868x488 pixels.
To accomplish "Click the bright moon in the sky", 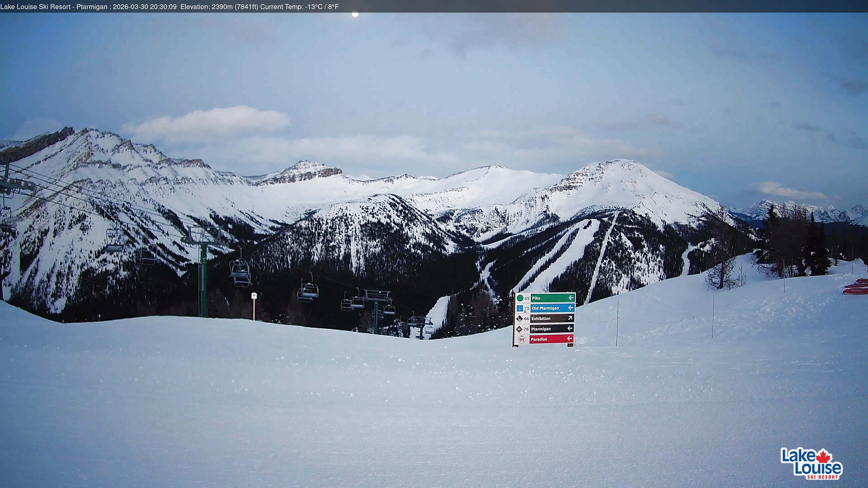I will pyautogui.click(x=355, y=14).
